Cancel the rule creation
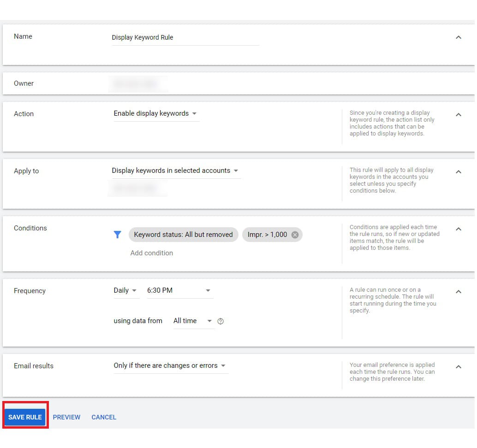This screenshot has height=448, width=477. [104, 417]
